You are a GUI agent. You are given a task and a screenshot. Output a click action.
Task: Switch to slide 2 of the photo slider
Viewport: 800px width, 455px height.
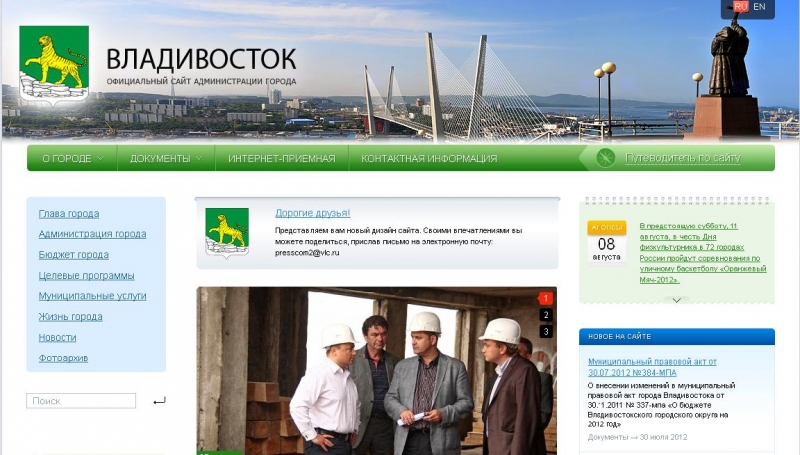[546, 315]
